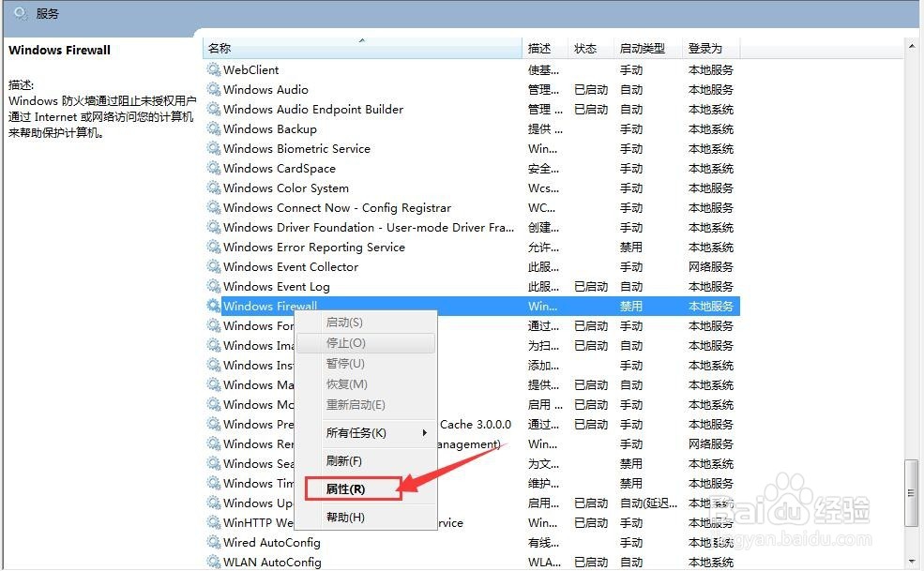Select the Wired AutoConfig service name

tap(272, 542)
